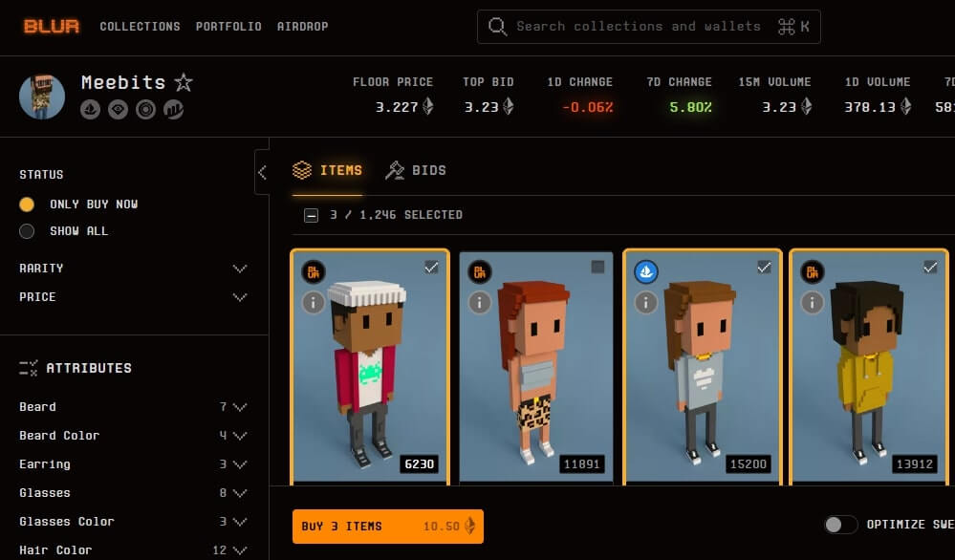Click the 15M Volume column header

(774, 81)
